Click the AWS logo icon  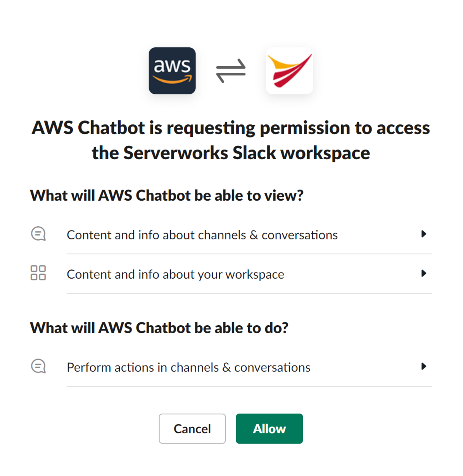pos(172,71)
